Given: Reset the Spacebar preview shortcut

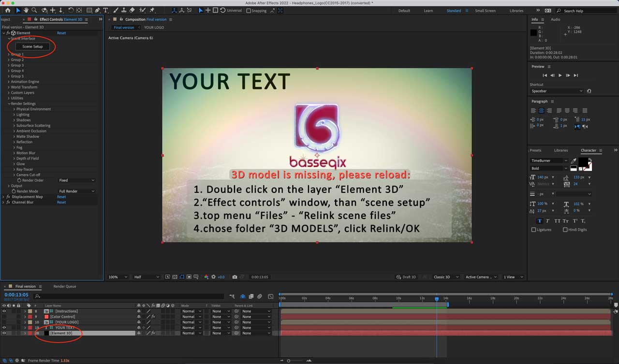Looking at the screenshot, I should pyautogui.click(x=589, y=91).
